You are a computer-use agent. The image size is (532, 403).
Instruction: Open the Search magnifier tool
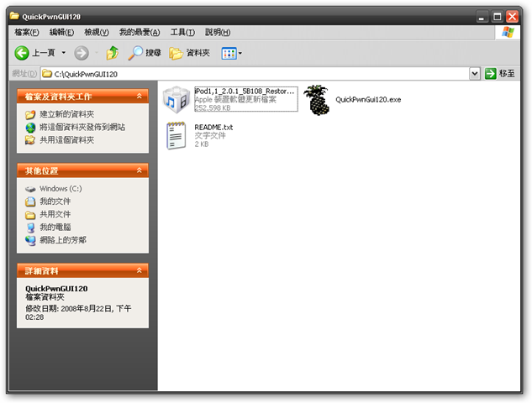click(x=145, y=53)
